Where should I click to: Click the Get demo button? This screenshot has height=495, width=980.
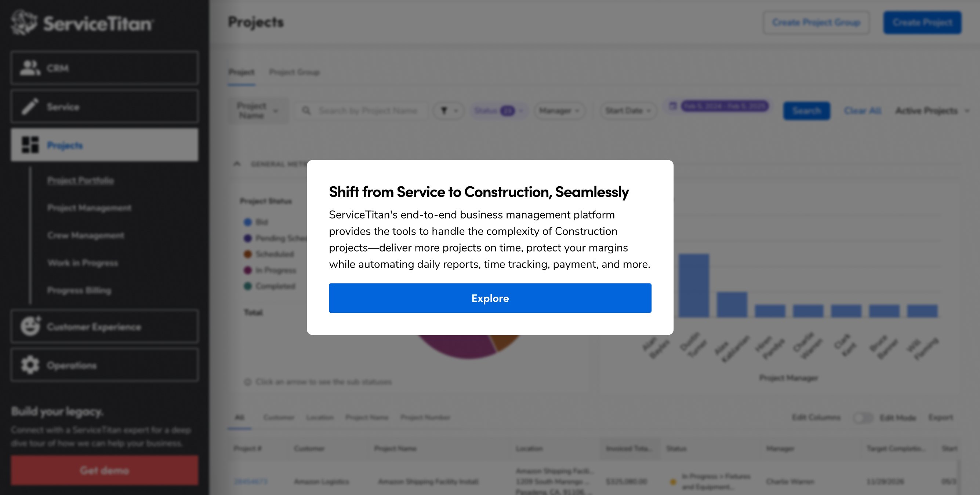click(105, 470)
